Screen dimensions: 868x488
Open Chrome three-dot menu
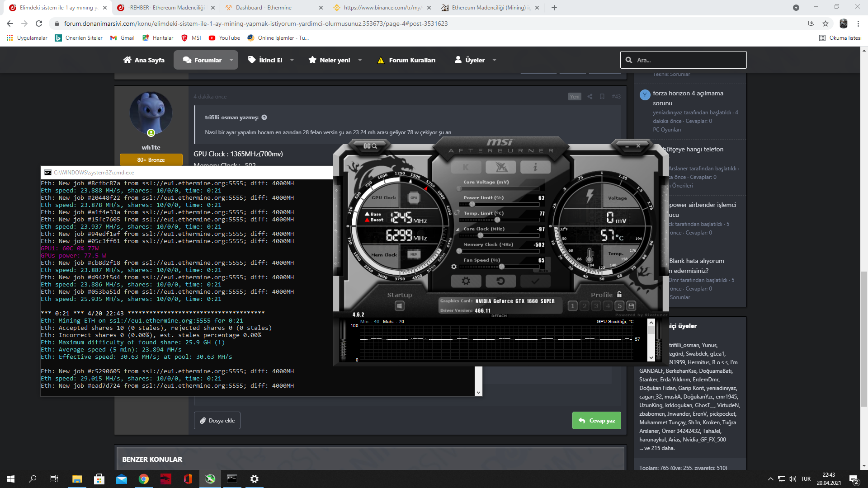[x=858, y=23]
